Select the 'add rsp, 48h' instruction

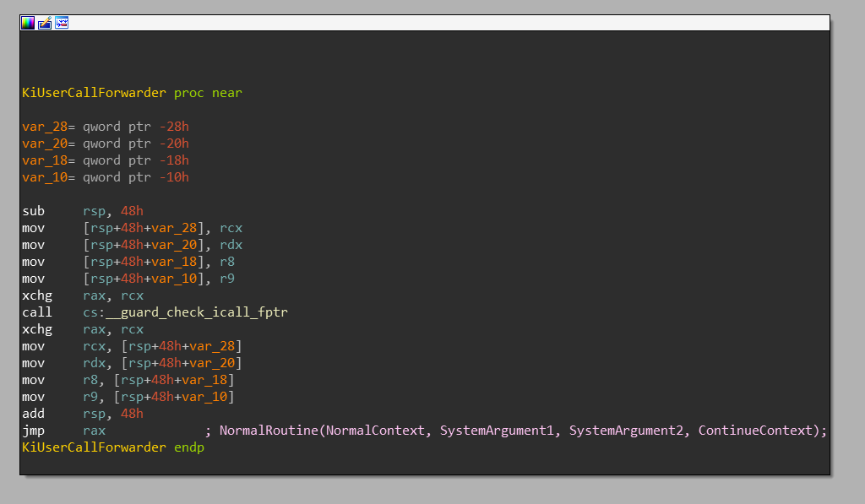[83, 414]
